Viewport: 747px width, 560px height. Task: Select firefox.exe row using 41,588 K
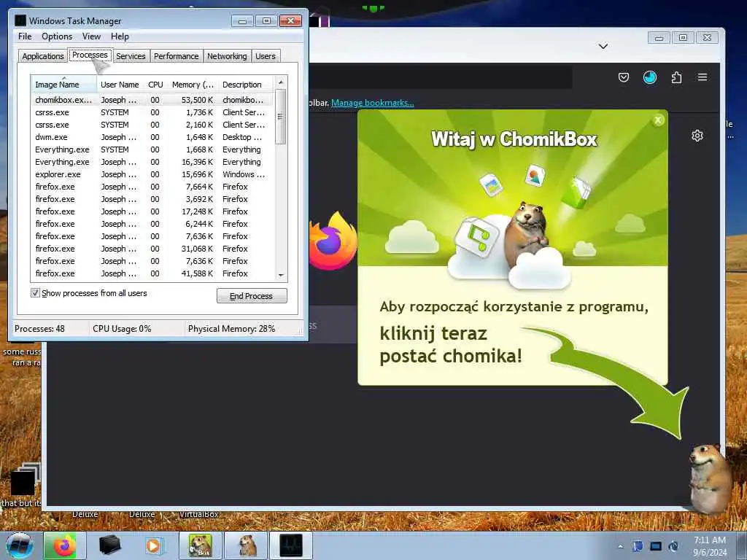tap(153, 273)
